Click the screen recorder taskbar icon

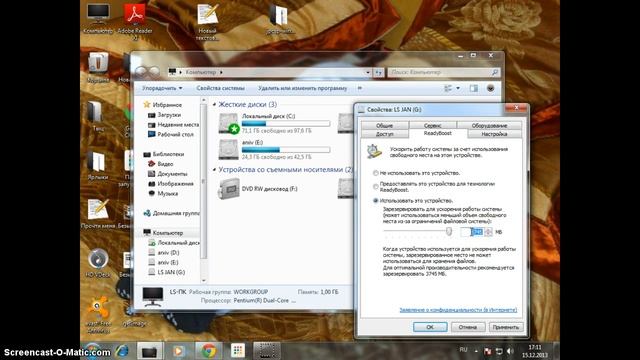click(267, 351)
